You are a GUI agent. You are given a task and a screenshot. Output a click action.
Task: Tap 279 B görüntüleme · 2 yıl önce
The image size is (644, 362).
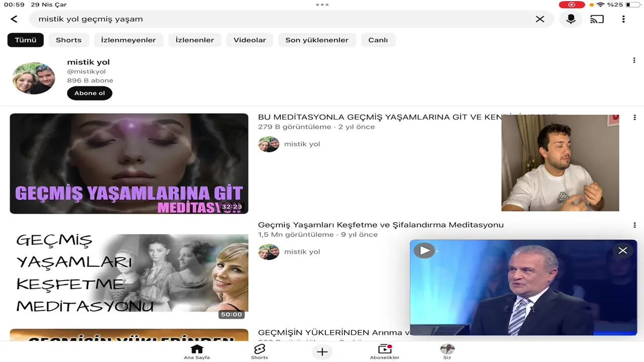[316, 127]
